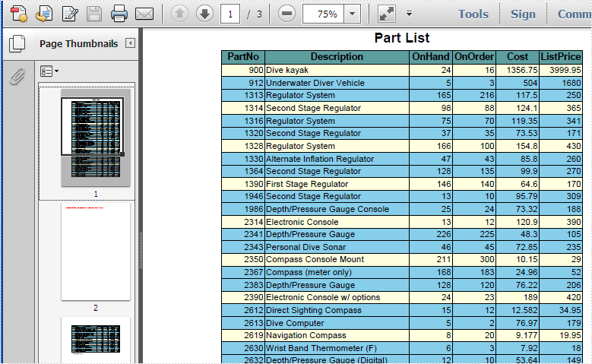The height and width of the screenshot is (364, 592).
Task: Click the Wrist Band Thermometer (F) cell
Action: 337,348
